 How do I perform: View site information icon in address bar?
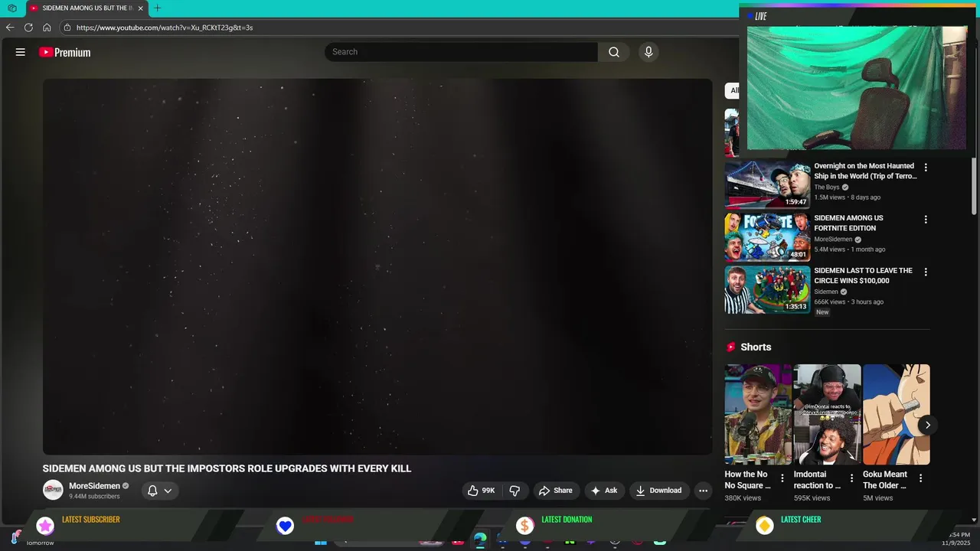(x=67, y=28)
